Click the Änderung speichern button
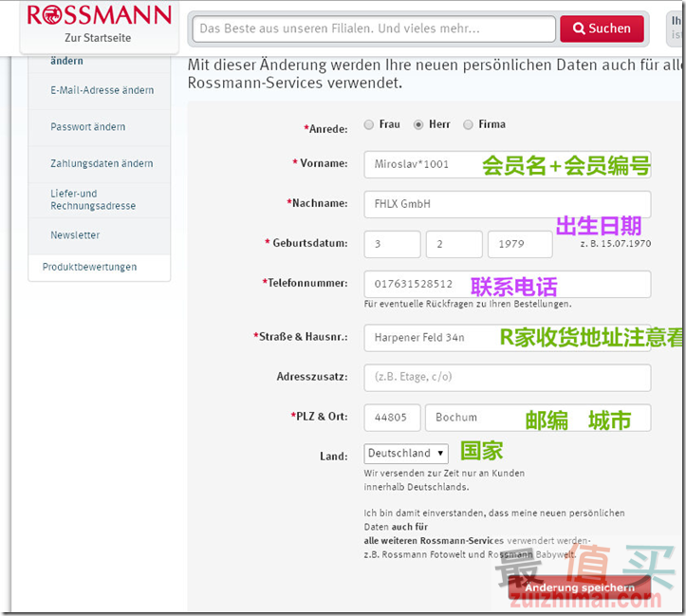Viewport: 686px width, 616px height. 580,588
